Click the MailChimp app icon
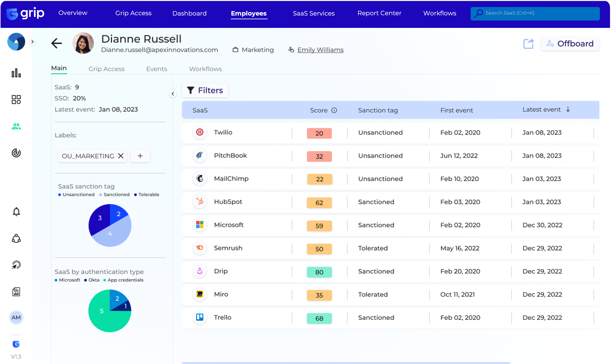 coord(200,178)
